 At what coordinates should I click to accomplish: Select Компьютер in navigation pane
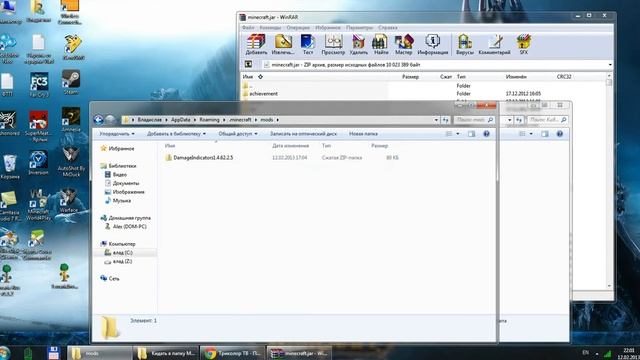click(x=118, y=244)
